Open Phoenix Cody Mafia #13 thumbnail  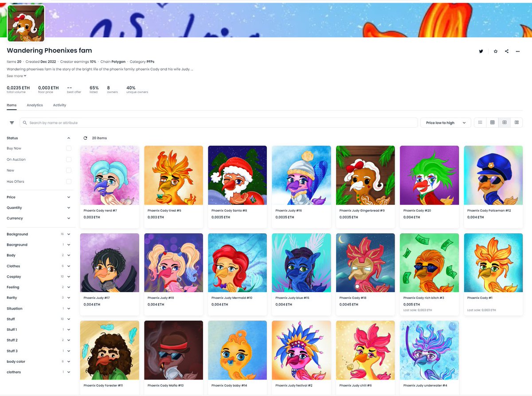(174, 350)
